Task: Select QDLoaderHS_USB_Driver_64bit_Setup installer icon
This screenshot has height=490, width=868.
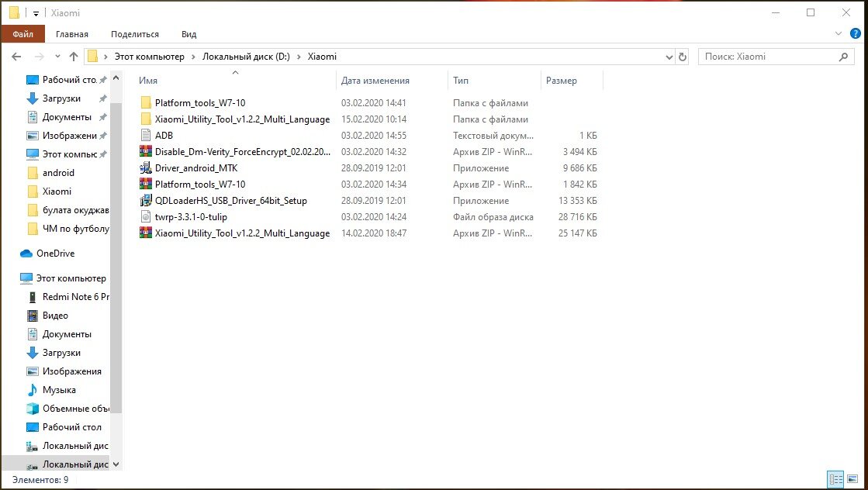Action: pyautogui.click(x=146, y=201)
